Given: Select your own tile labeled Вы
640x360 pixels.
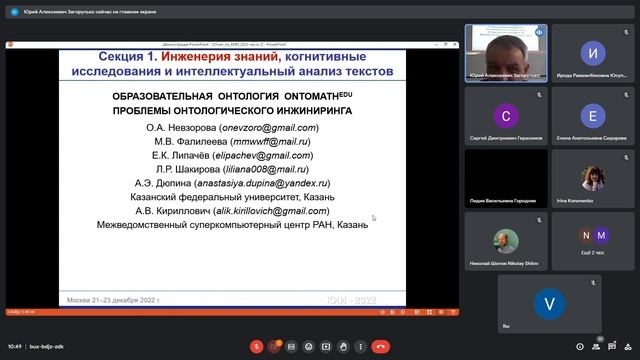Looking at the screenshot, I should (549, 304).
